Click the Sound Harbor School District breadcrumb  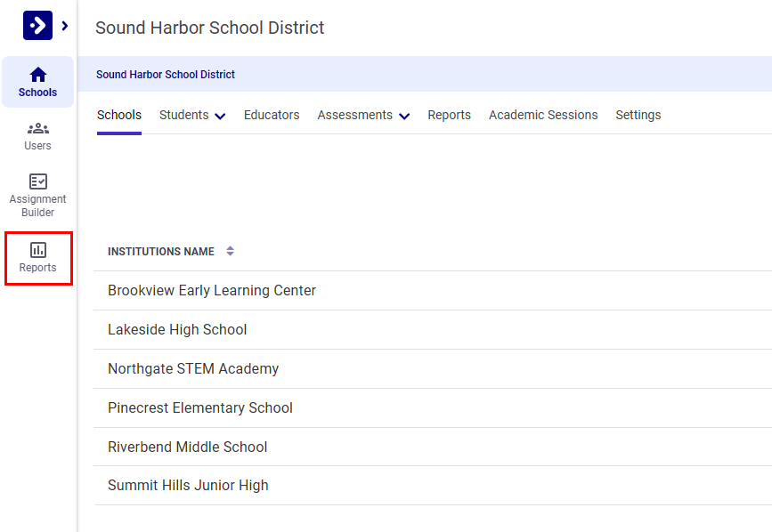pos(165,74)
